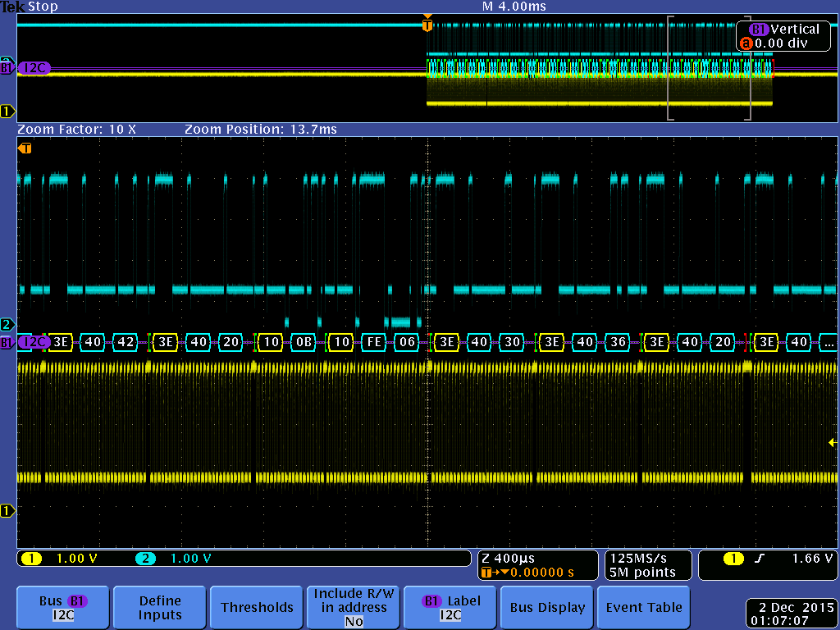Screen dimensions: 840x630
Task: Click the cyan channel 2 badge in readout
Action: [145, 559]
